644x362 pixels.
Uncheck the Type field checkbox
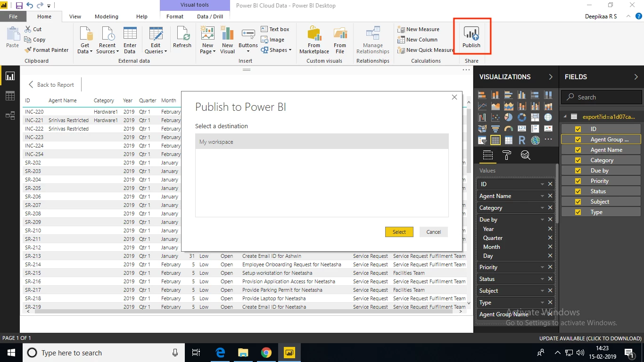click(578, 212)
